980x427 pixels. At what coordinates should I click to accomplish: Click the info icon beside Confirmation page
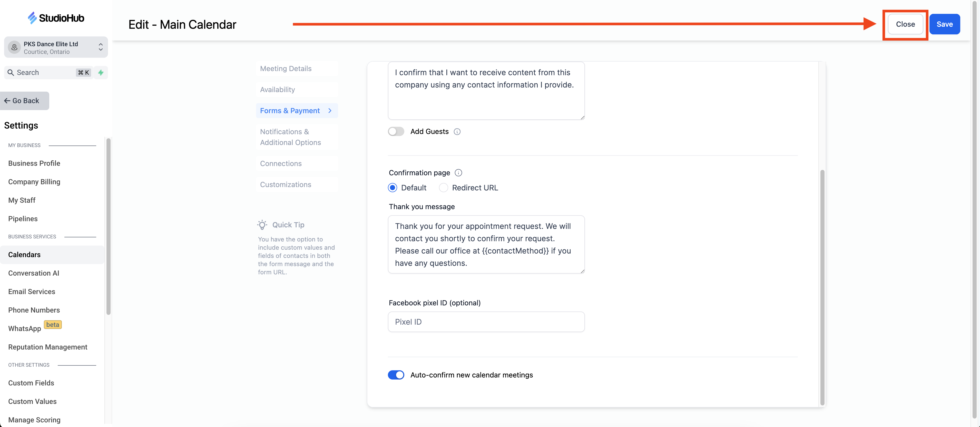click(458, 173)
